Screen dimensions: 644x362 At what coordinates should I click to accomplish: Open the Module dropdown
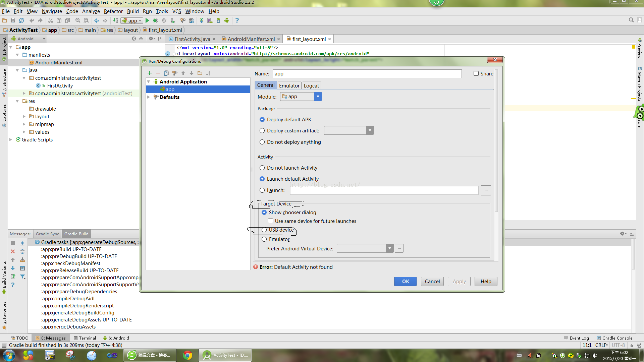pyautogui.click(x=318, y=97)
